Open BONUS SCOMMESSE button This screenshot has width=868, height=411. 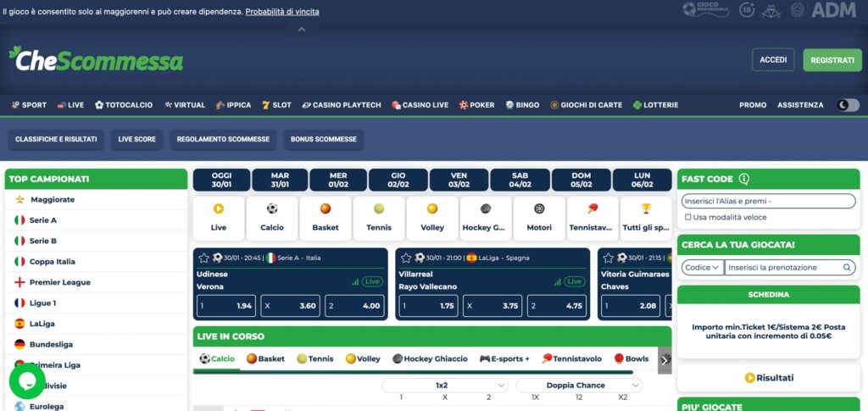pyautogui.click(x=323, y=139)
